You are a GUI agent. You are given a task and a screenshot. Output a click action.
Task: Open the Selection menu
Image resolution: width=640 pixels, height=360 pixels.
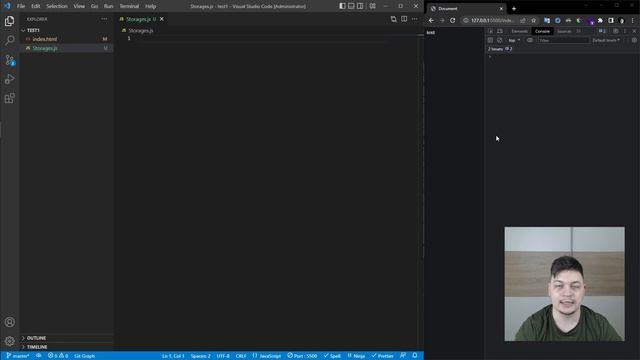pyautogui.click(x=57, y=6)
